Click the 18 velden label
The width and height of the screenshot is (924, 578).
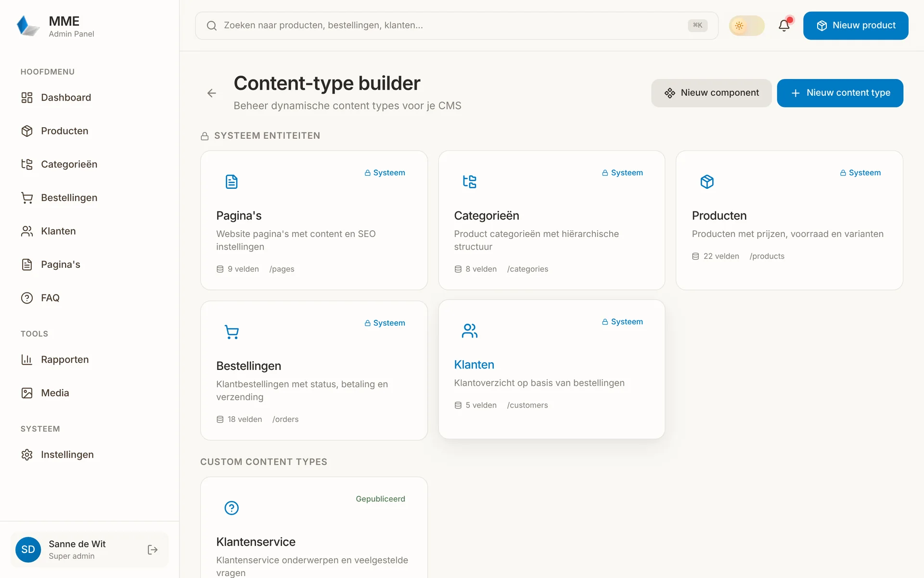(244, 420)
